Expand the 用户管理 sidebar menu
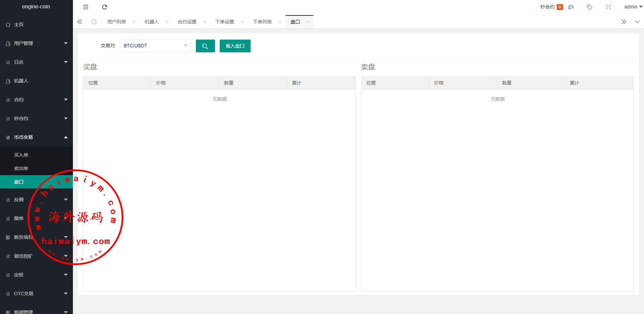The image size is (644, 314). pos(36,43)
